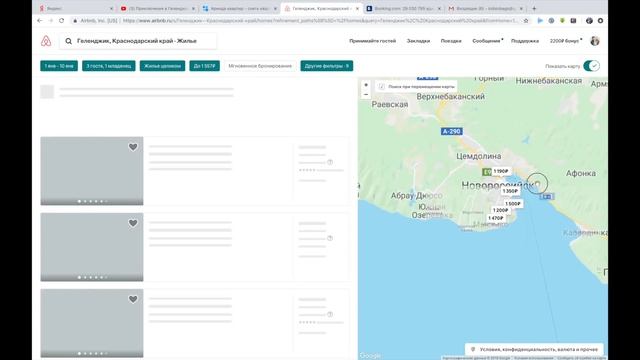Bookmark this page with the star
Screen dimensions: 640x360
pos(526,20)
